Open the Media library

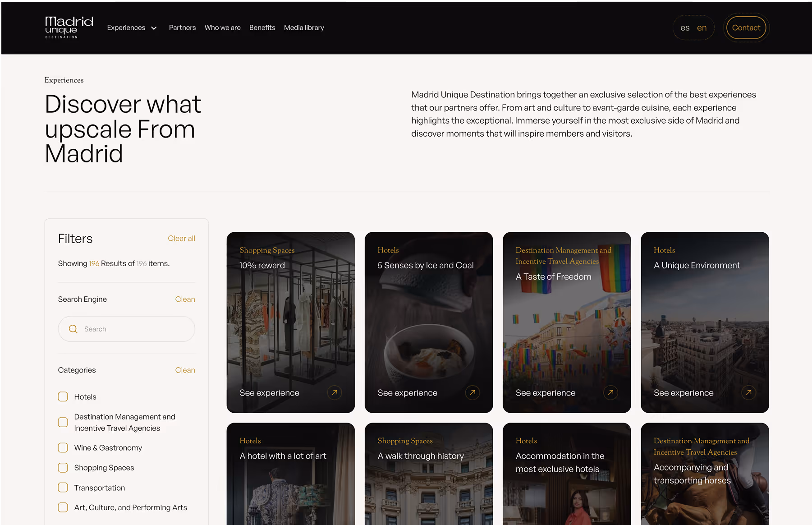pos(304,28)
